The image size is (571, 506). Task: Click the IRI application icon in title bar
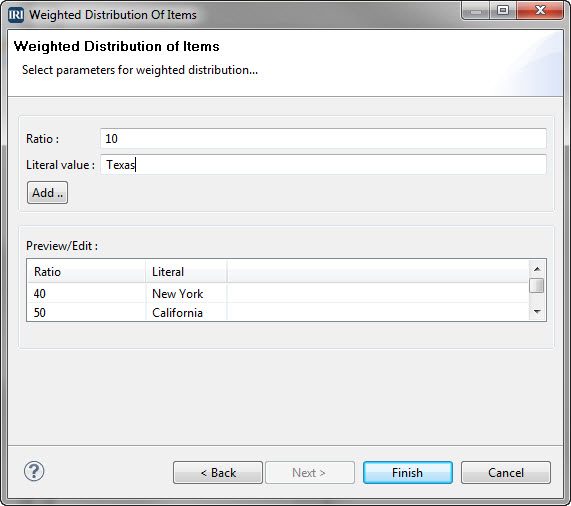16,15
